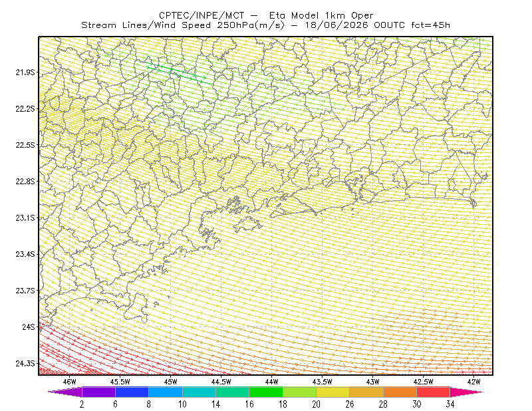532x411 pixels.
Task: Click the longitude label '44W'
Action: pos(272,382)
